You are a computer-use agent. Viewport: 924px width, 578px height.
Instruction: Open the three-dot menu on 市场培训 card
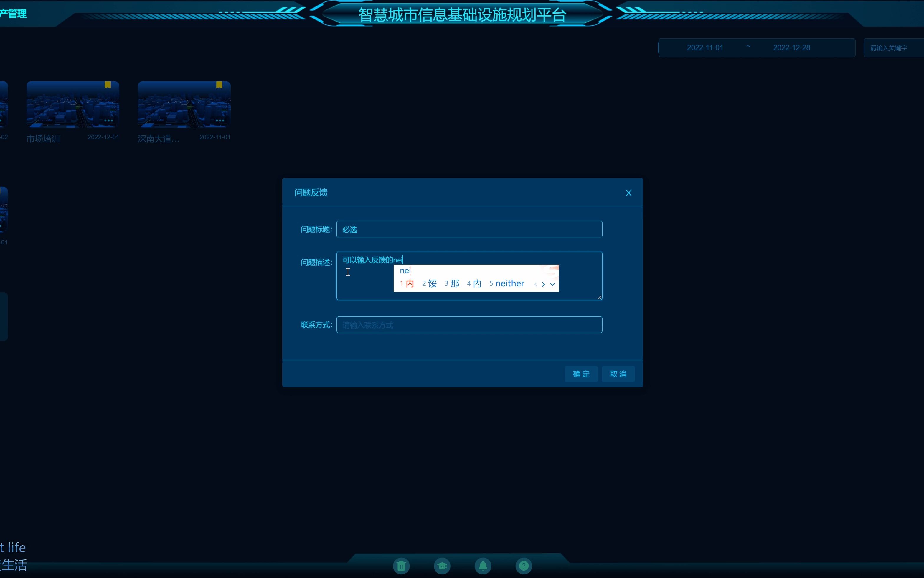(x=108, y=121)
